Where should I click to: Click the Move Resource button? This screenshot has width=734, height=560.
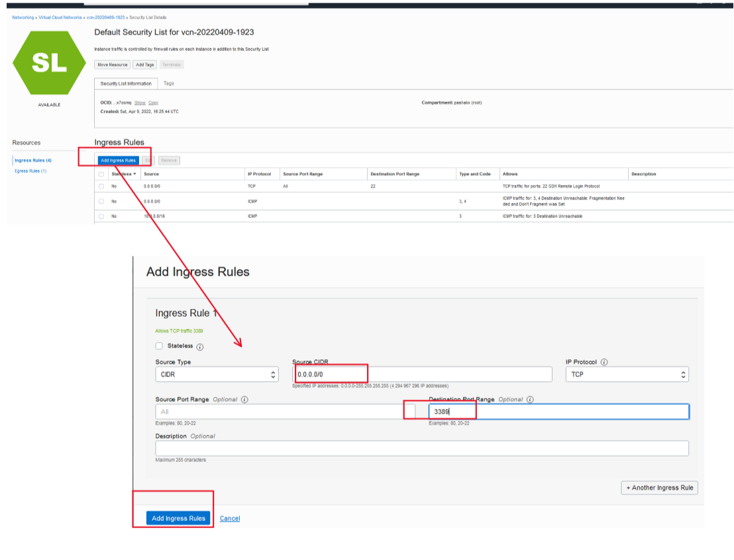(112, 65)
